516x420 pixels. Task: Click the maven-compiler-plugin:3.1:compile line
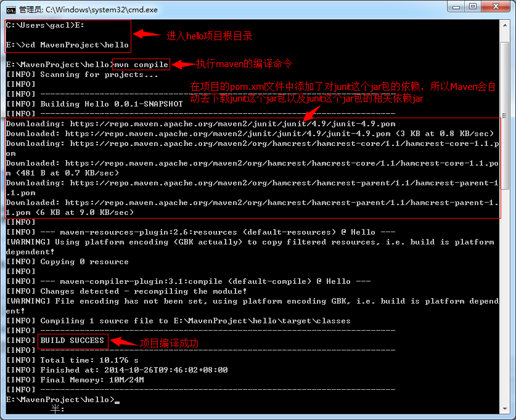188,281
